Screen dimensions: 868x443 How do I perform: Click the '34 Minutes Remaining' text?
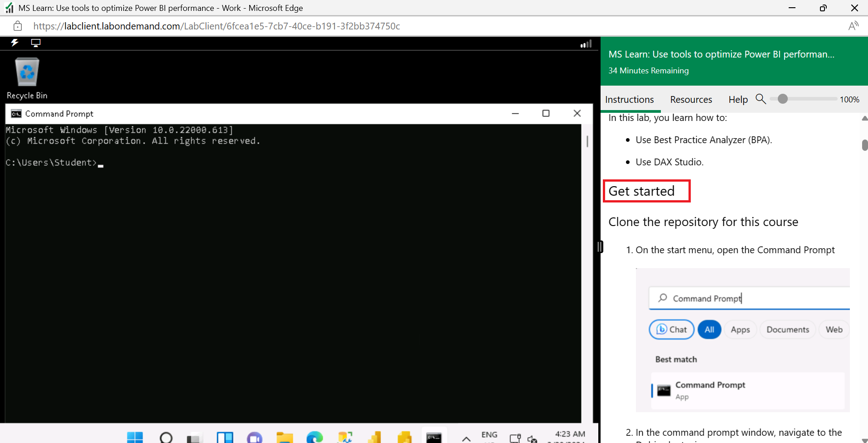(649, 71)
